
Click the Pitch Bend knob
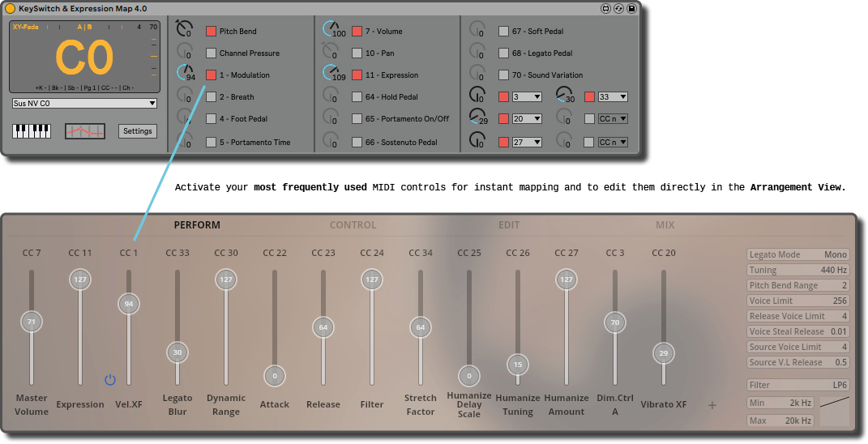184,29
